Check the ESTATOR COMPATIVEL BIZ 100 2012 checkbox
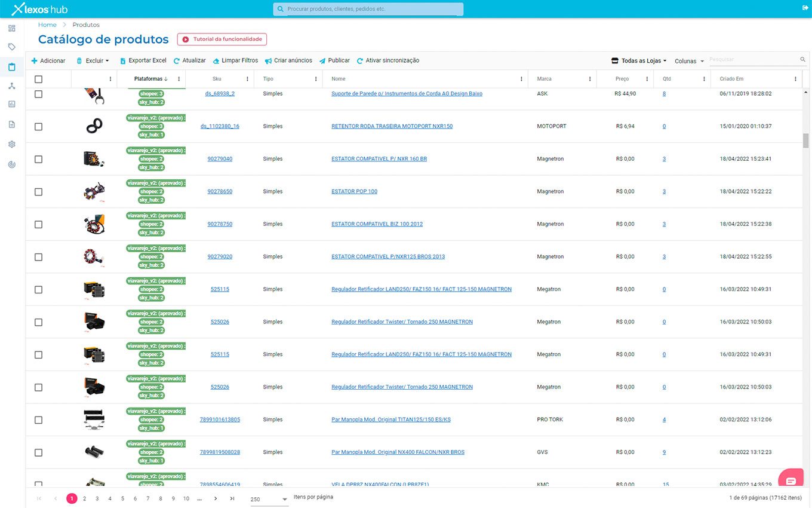Viewport: 812px width, 508px height. coord(38,225)
